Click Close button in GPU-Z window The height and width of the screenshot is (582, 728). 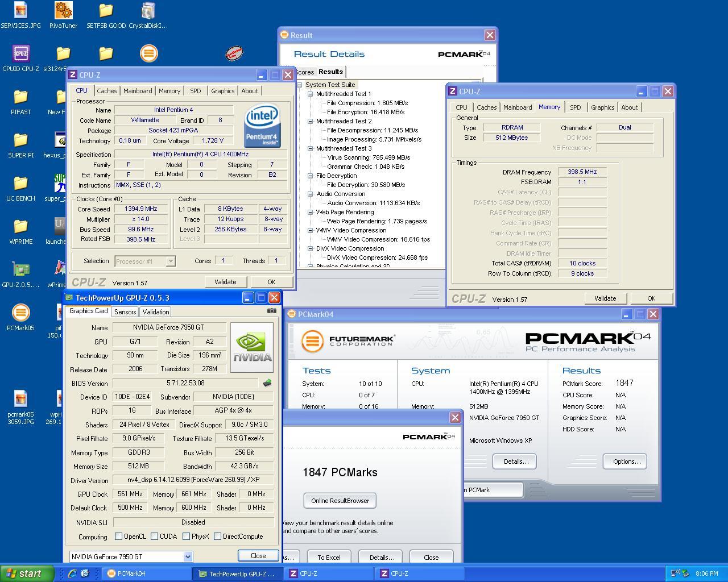tap(258, 556)
